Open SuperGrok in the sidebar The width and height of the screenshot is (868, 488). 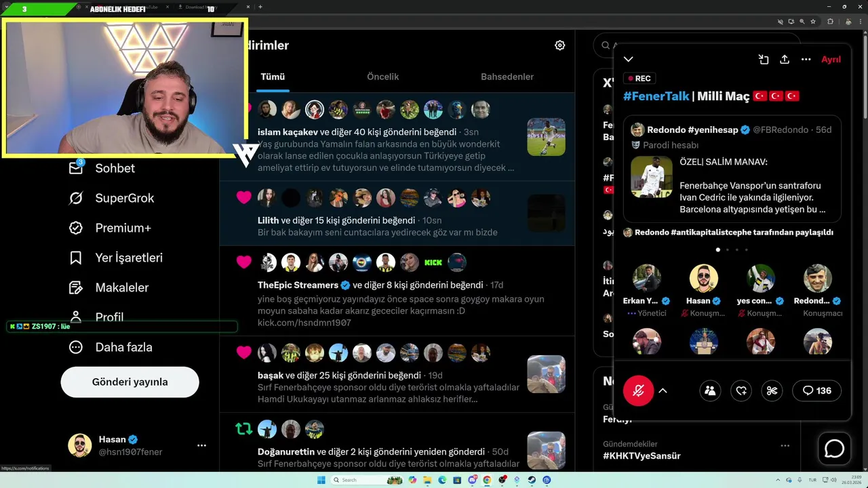[x=111, y=198]
